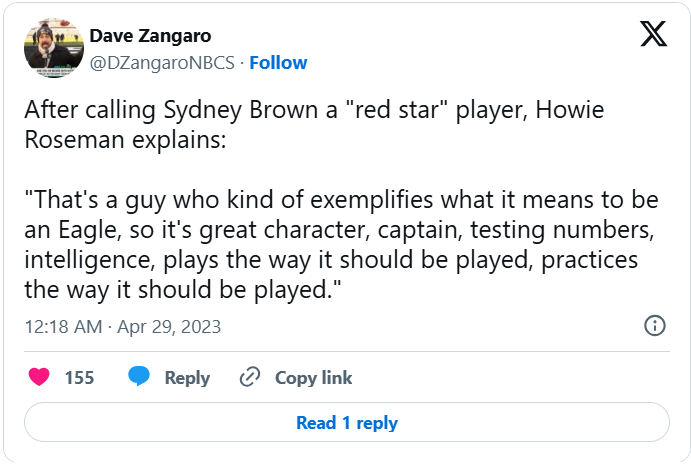This screenshot has height=470, width=691.
Task: Click the X logo icon
Action: click(653, 36)
